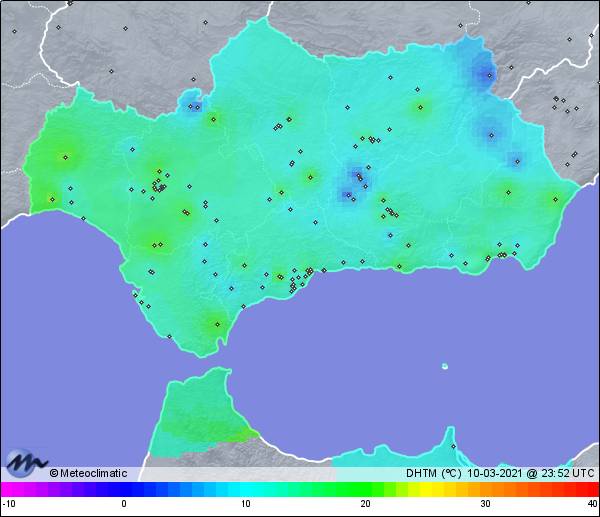Select station marker in darkest blue northeastern spot

pyautogui.click(x=489, y=75)
